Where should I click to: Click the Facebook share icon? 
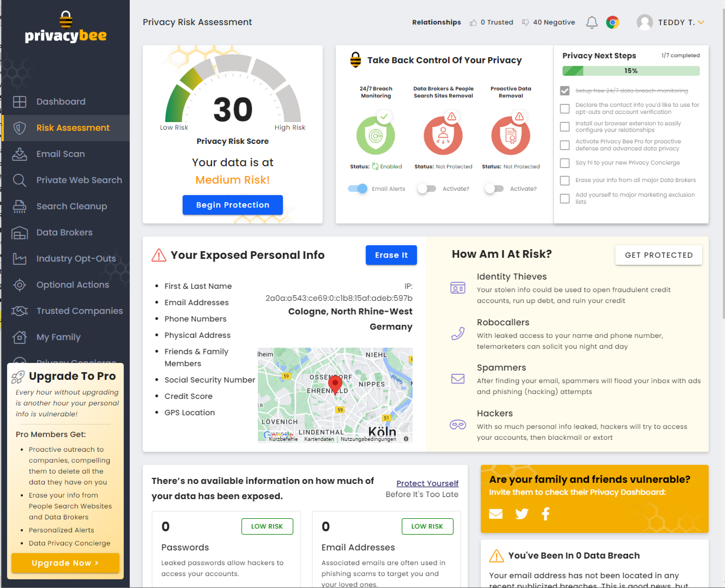(545, 514)
